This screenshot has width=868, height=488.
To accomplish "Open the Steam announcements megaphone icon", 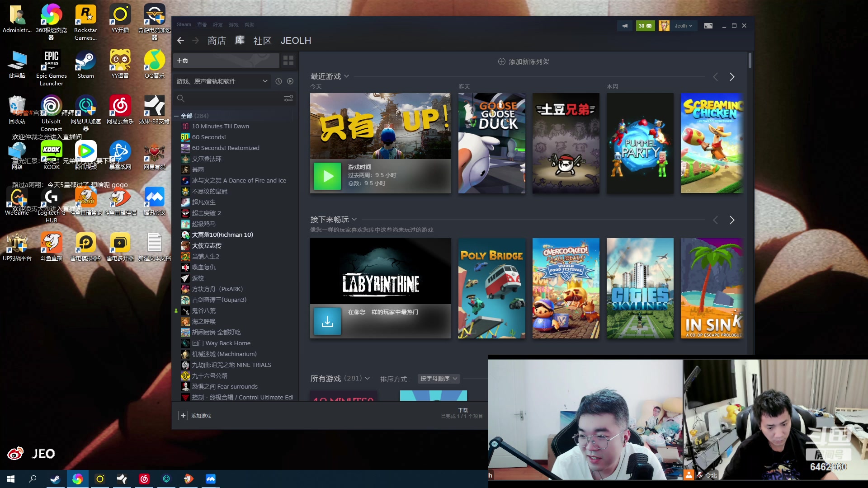I will coord(625,26).
